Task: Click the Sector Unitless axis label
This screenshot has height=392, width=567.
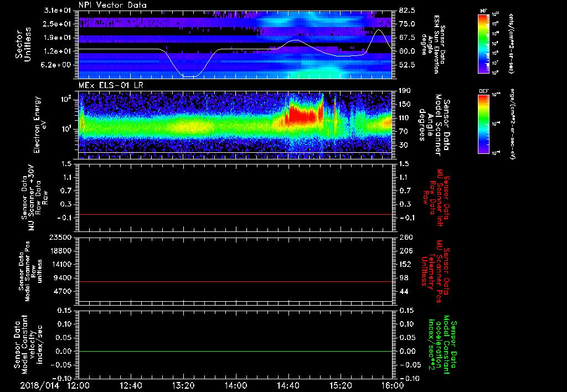Action: pos(23,44)
